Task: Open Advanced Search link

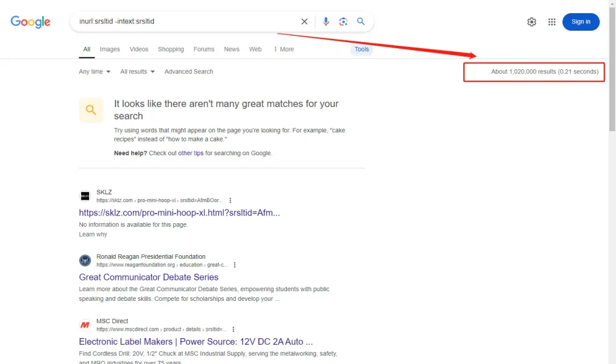Action: click(x=188, y=72)
